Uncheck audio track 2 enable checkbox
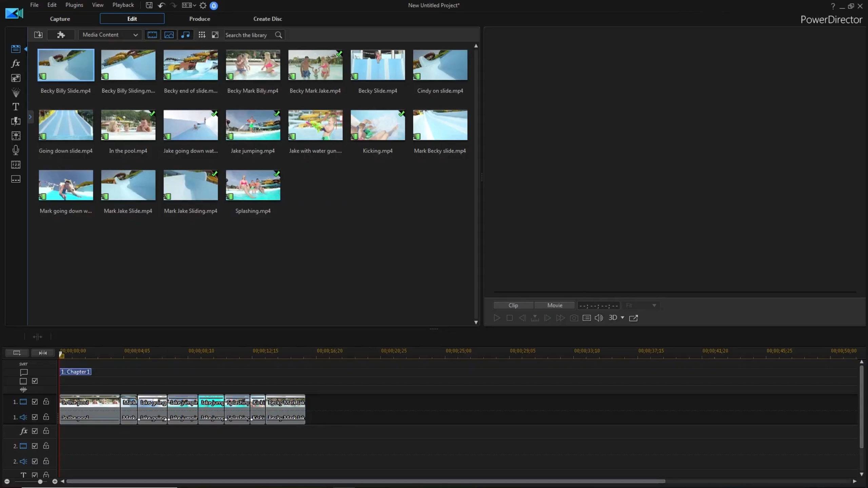Viewport: 868px width, 488px height. [35, 461]
